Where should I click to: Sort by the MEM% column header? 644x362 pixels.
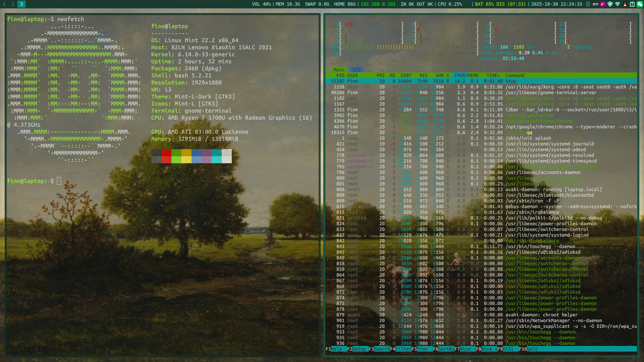[473, 75]
